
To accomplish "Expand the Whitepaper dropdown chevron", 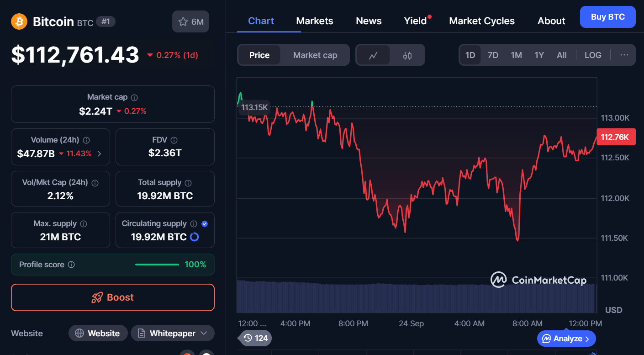I will click(204, 334).
